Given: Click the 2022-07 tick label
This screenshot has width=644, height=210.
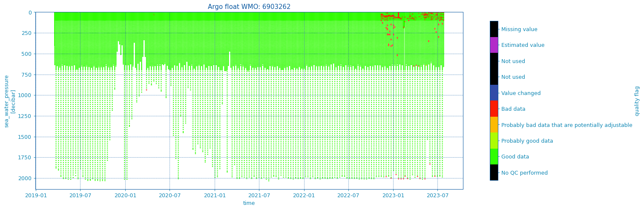Looking at the screenshot, I should pyautogui.click(x=348, y=196).
